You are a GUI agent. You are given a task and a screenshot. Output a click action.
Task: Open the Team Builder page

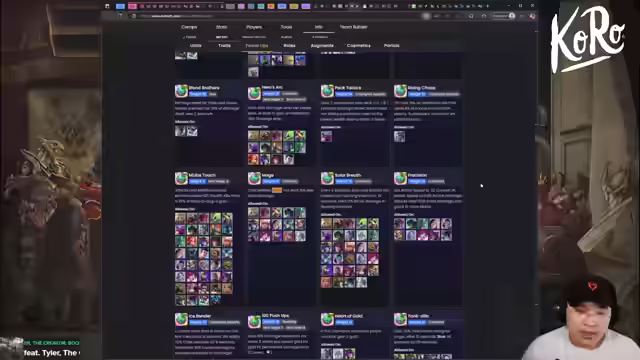(x=353, y=27)
